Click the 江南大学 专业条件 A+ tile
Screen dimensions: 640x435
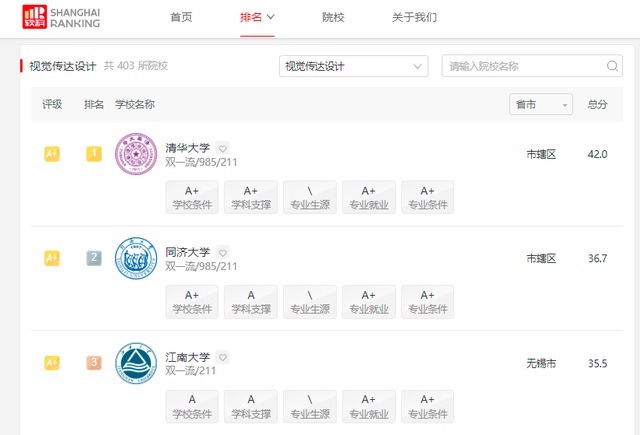click(x=427, y=406)
